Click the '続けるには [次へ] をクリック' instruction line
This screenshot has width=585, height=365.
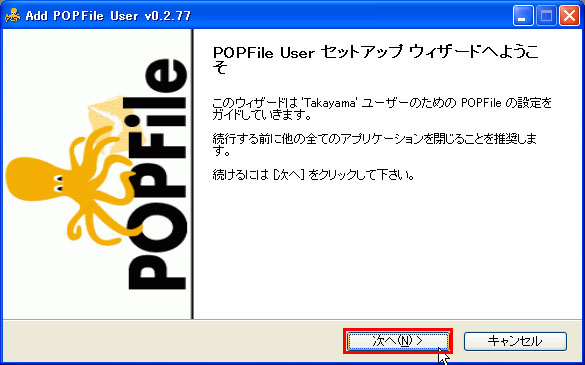(x=314, y=174)
